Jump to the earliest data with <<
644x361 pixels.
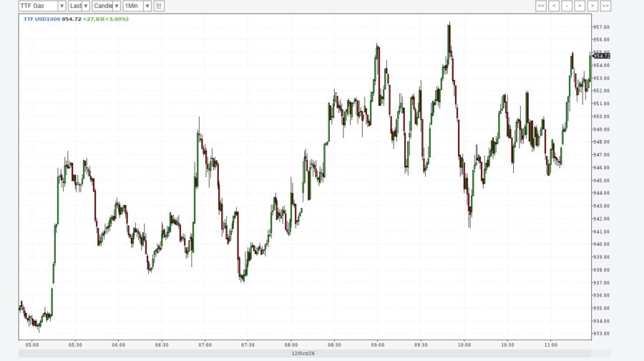[541, 6]
